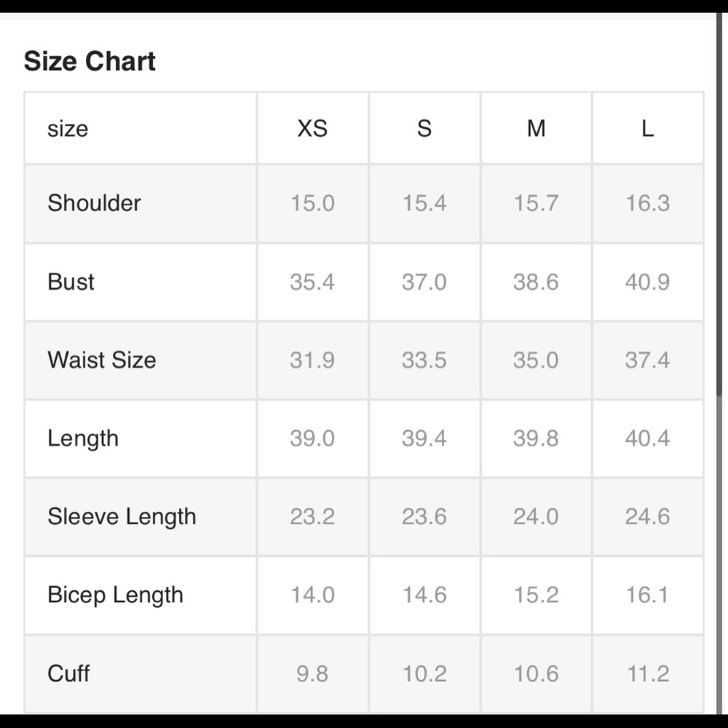
Task: Select the 16.1 bicep value for L
Action: point(647,595)
